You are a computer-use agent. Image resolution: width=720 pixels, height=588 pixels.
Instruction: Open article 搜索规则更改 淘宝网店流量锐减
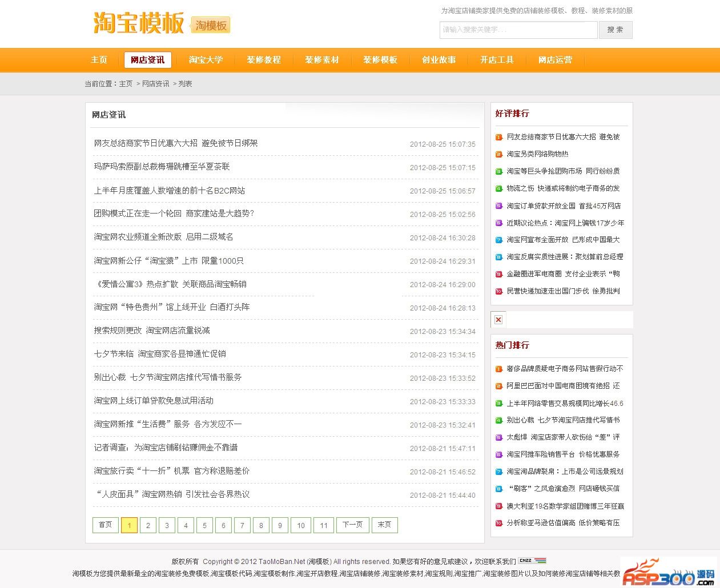click(x=152, y=331)
